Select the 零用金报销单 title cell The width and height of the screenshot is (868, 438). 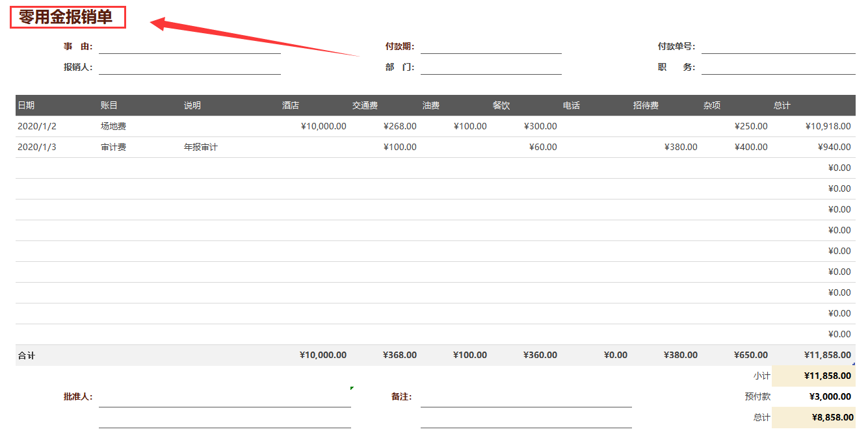click(x=68, y=18)
